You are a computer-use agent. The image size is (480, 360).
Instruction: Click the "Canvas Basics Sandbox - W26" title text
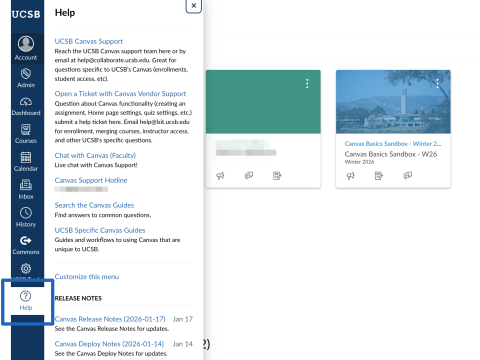391,154
